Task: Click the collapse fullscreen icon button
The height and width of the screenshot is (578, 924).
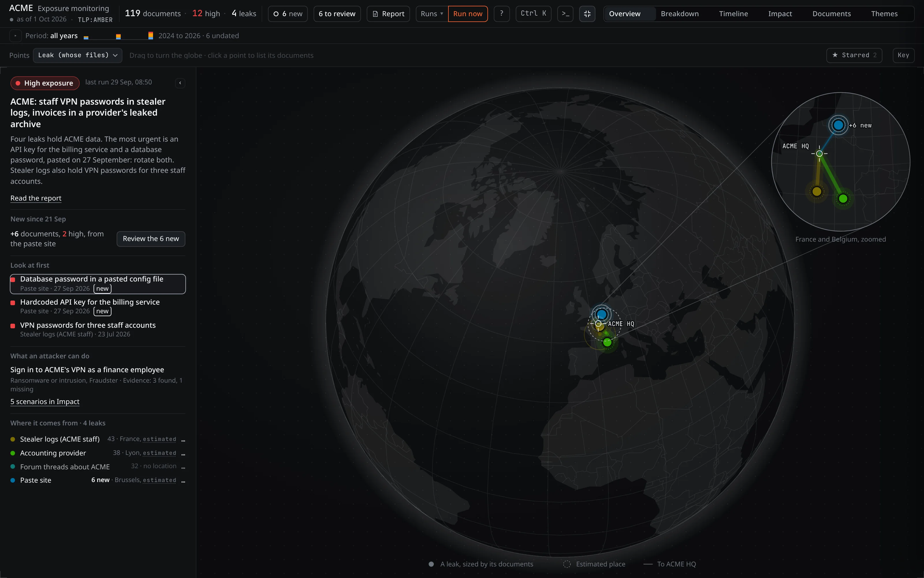Action: tap(587, 14)
